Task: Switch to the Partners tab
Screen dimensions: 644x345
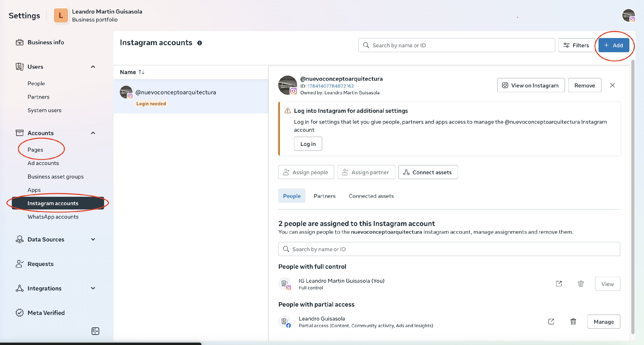Action: click(x=324, y=196)
